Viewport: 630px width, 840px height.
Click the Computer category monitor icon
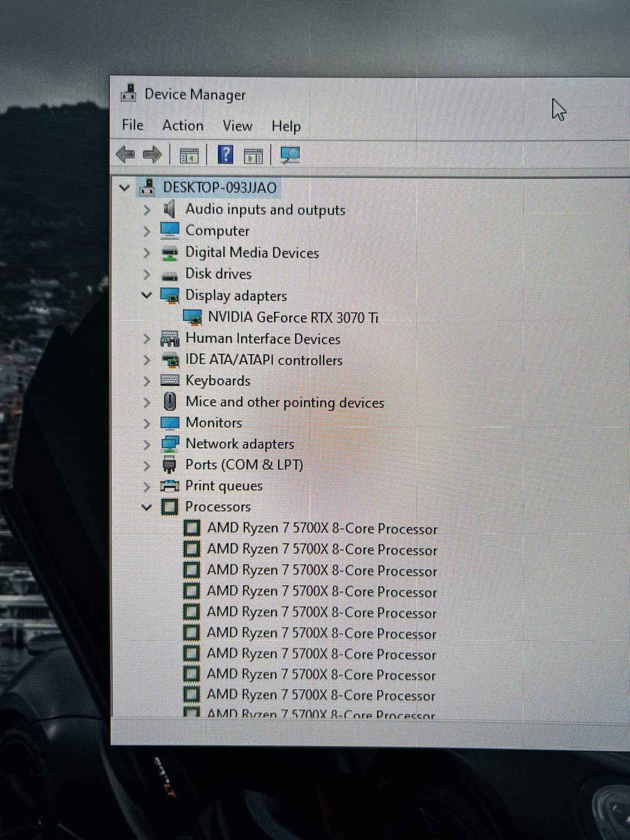(170, 231)
